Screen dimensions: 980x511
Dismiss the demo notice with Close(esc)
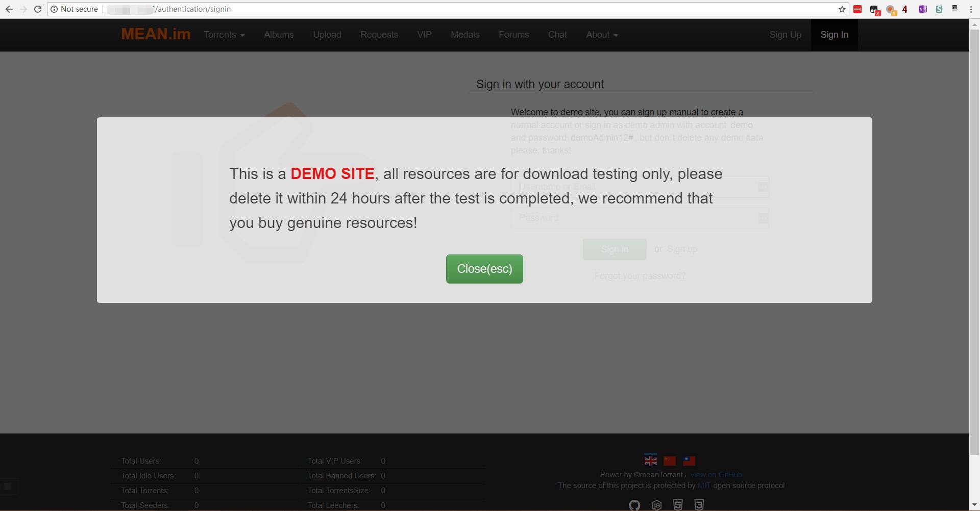(x=484, y=269)
